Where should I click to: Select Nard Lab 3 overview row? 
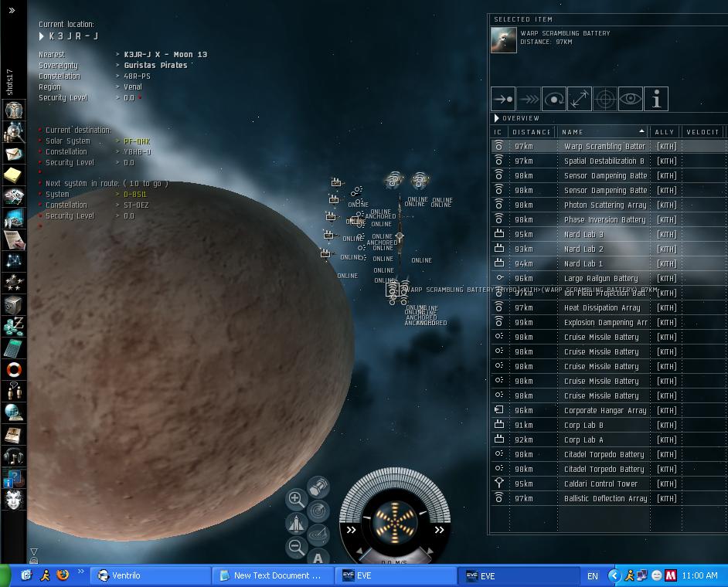609,234
